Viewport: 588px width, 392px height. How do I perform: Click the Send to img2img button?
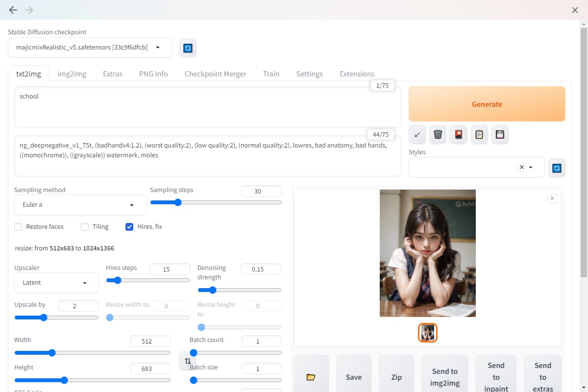click(x=444, y=377)
